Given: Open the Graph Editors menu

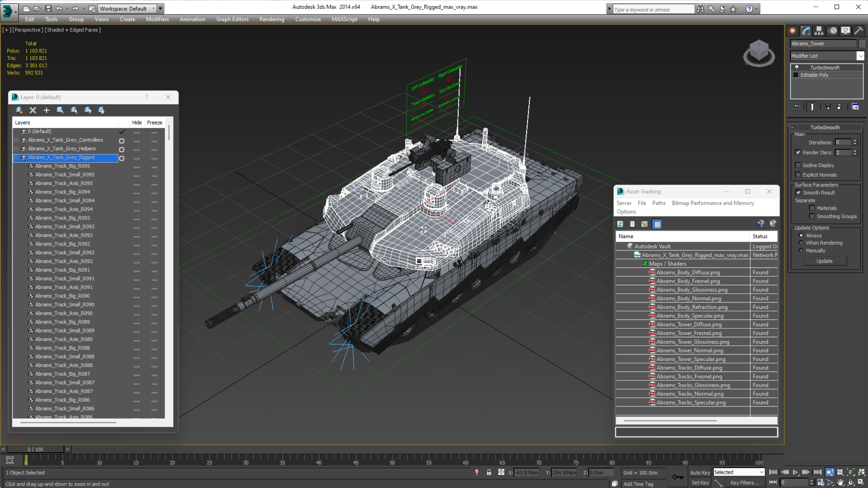Looking at the screenshot, I should pos(232,19).
